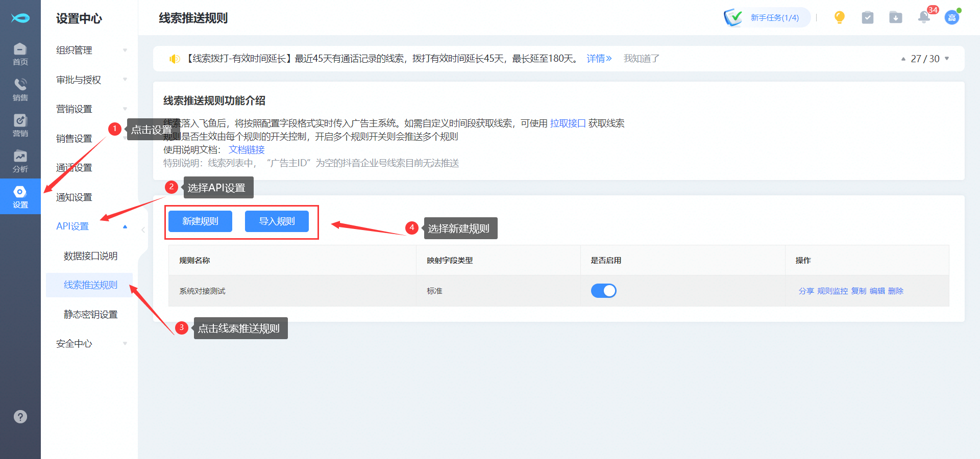Click the 27 / 30 announcement counter
The width and height of the screenshot is (980, 459).
point(925,59)
